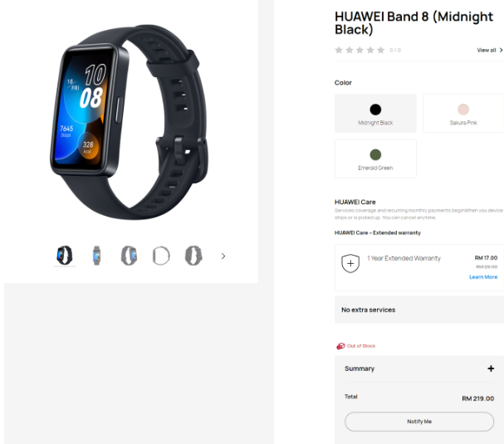The image size is (504, 444).
Task: Select Sakura Pink color option
Action: pyautogui.click(x=463, y=114)
